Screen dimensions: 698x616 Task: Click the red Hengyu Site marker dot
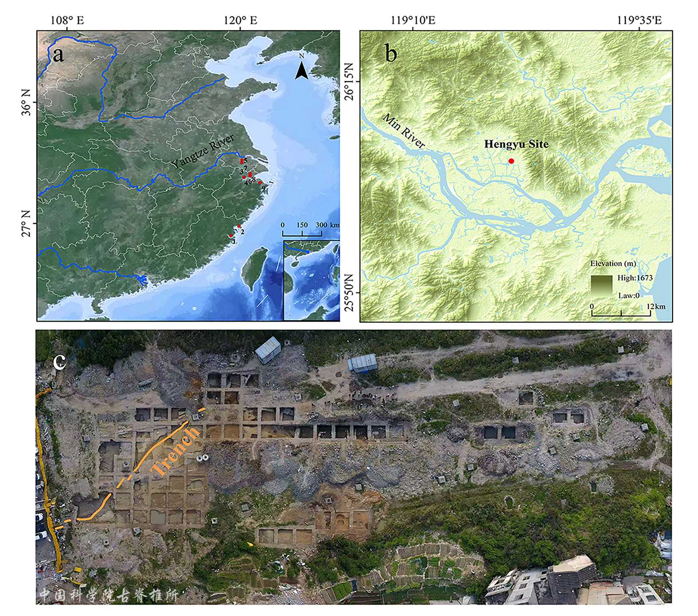click(511, 161)
